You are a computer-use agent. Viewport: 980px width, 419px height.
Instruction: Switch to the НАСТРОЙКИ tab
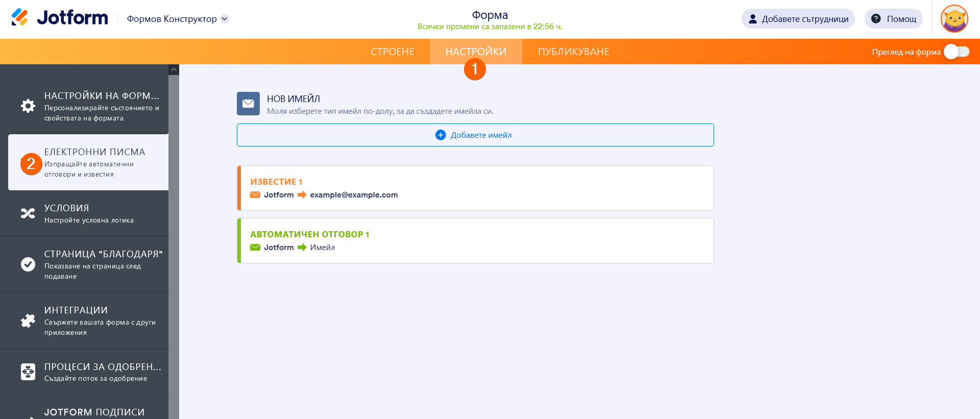(x=476, y=52)
